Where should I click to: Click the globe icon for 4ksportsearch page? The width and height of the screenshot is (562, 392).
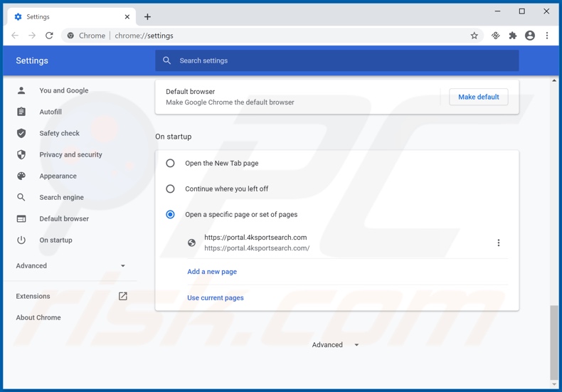(x=192, y=243)
